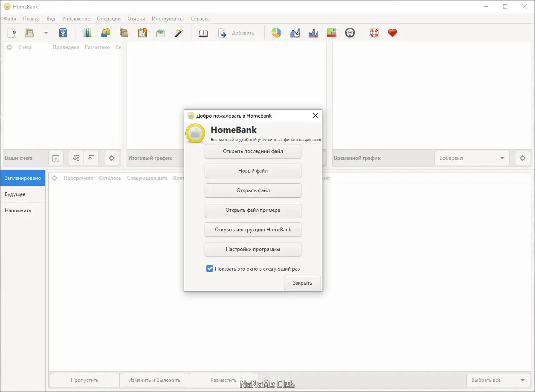Open the Операции menu

(x=109, y=19)
